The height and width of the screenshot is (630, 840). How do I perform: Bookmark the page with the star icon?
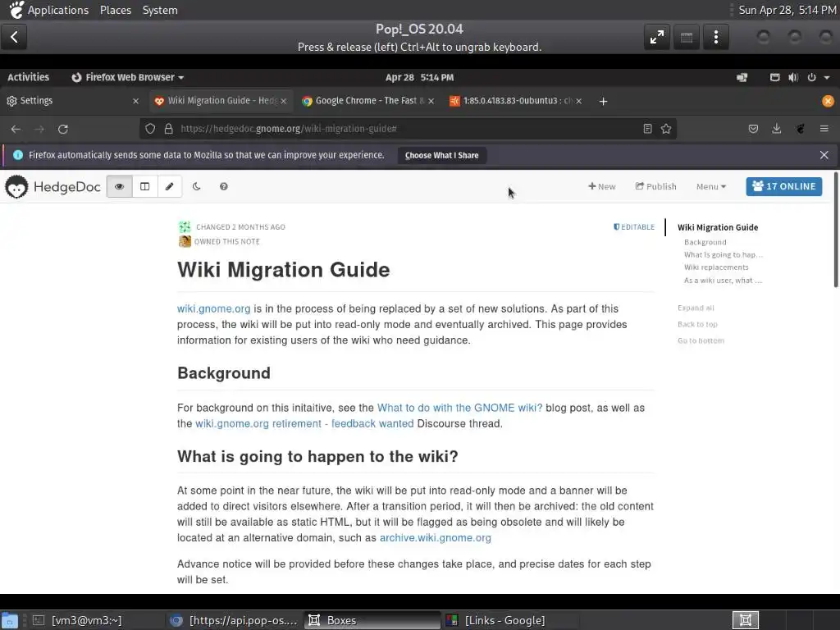(666, 129)
